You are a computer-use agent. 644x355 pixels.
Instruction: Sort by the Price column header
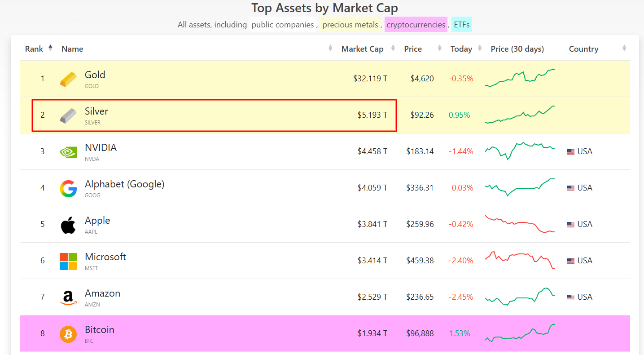(x=413, y=49)
